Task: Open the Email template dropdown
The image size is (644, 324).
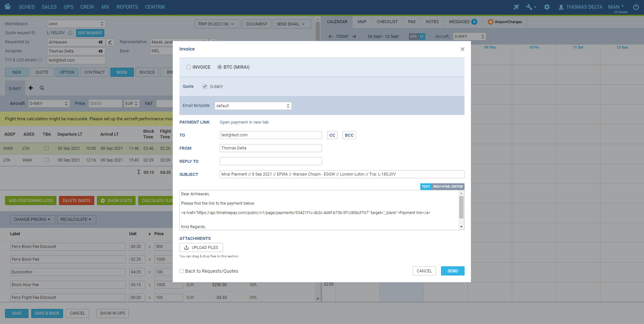Action: point(253,106)
